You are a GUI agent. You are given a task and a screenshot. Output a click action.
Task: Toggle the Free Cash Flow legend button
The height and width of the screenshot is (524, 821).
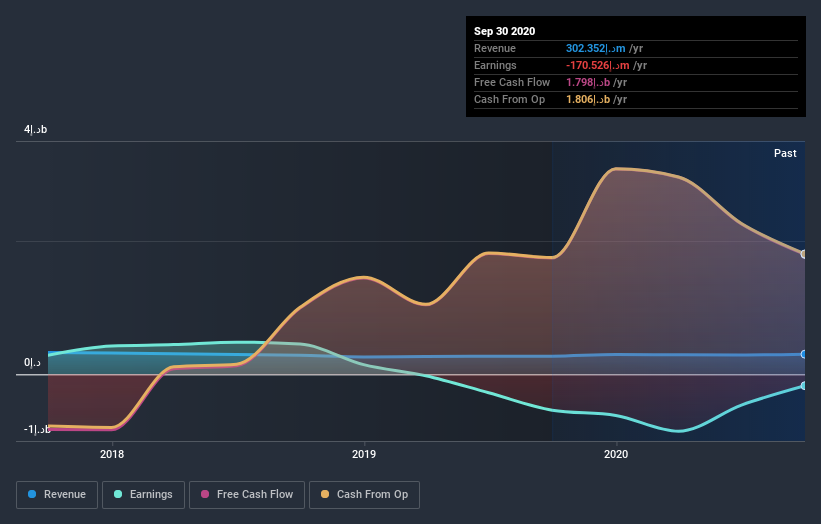[247, 495]
